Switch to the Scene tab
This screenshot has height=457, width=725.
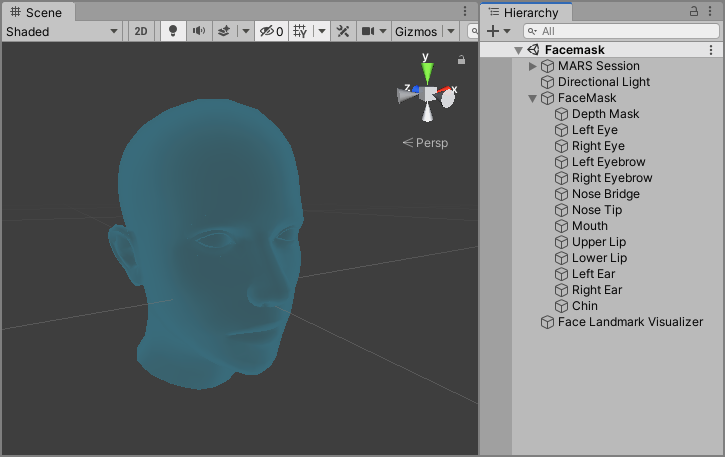(x=37, y=12)
